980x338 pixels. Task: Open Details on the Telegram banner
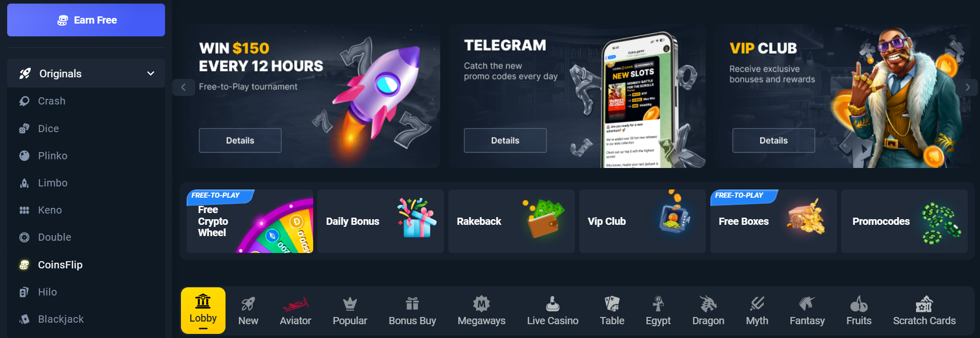[x=505, y=140]
